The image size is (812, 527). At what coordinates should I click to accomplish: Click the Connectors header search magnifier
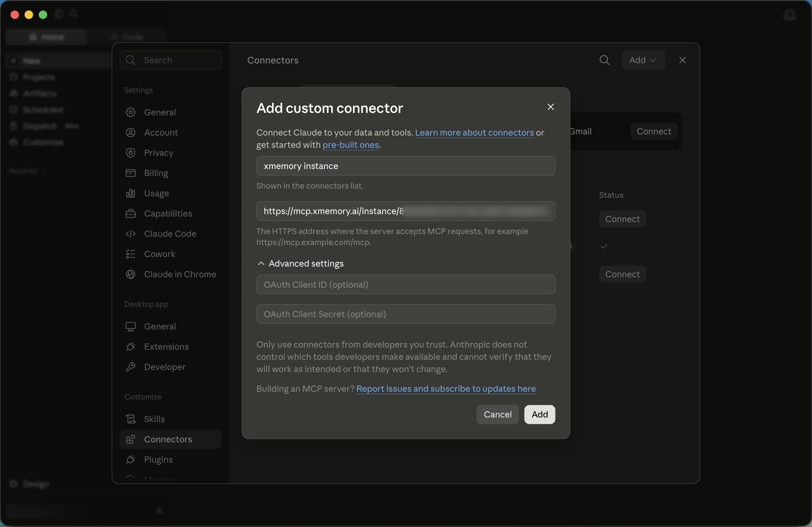coord(605,60)
